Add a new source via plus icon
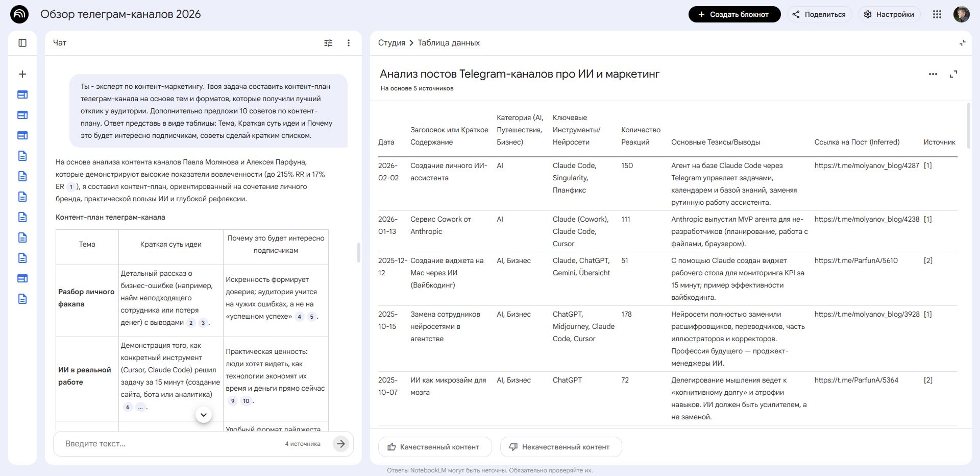Viewport: 980px width, 476px height. point(22,74)
